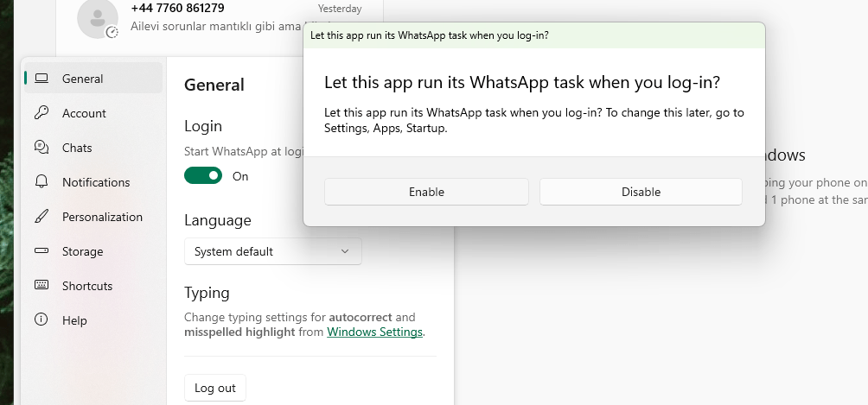Click the Log out button

click(214, 388)
